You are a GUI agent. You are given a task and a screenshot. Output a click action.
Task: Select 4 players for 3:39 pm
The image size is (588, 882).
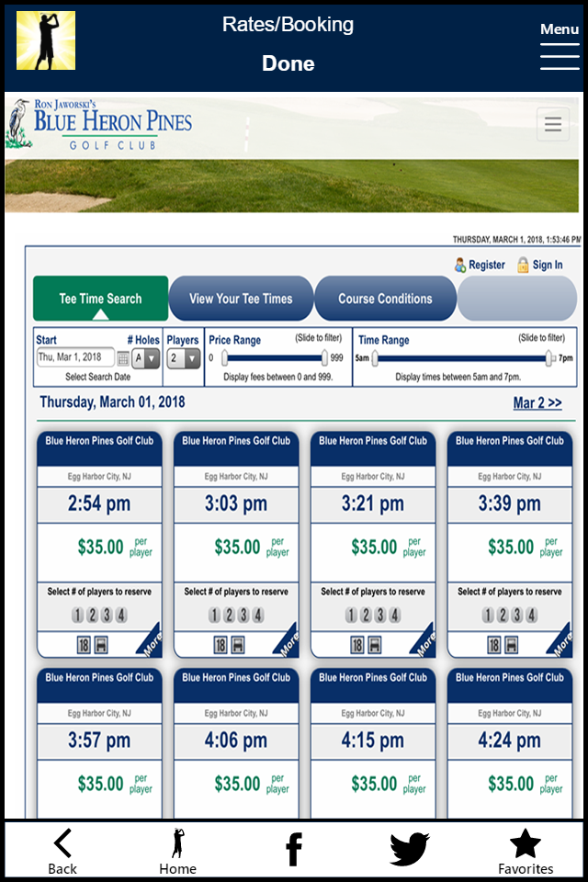tap(532, 615)
